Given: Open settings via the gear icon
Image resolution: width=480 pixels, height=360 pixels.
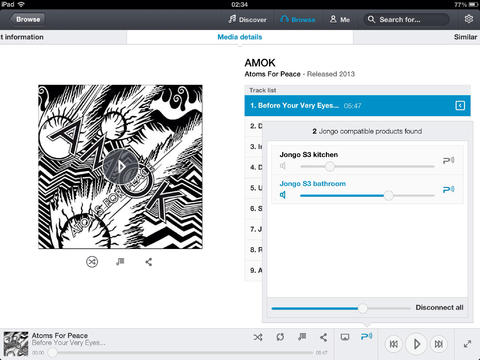Looking at the screenshot, I should click(x=469, y=19).
